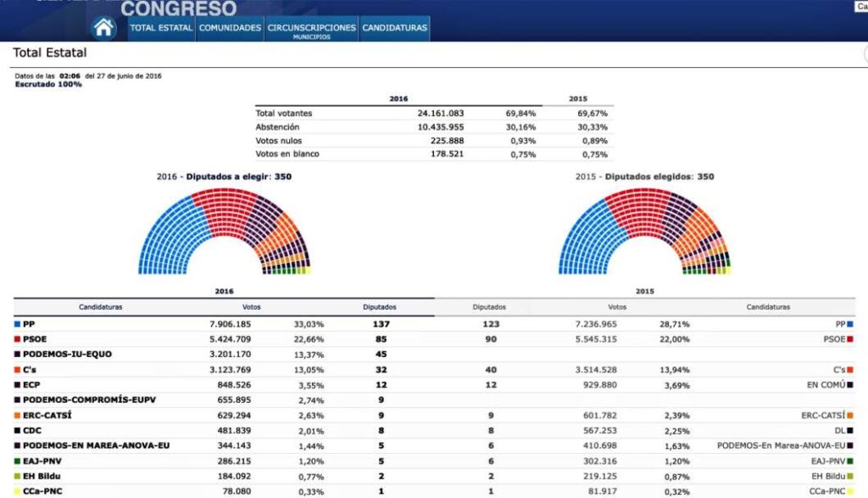Click the red PSOE square in 2016 list

[17, 339]
